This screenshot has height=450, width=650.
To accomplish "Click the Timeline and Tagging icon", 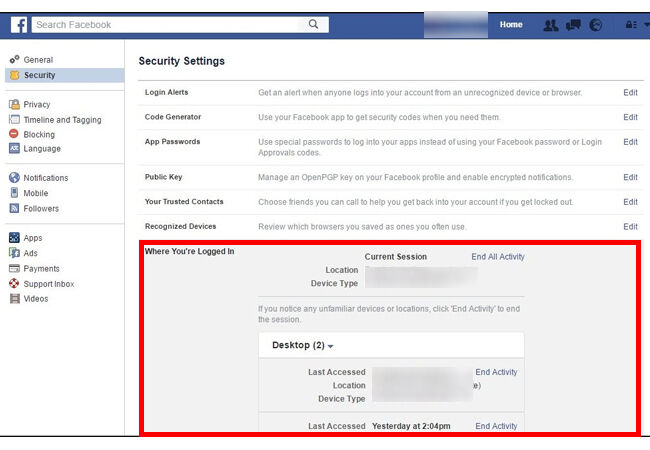I will [x=15, y=119].
